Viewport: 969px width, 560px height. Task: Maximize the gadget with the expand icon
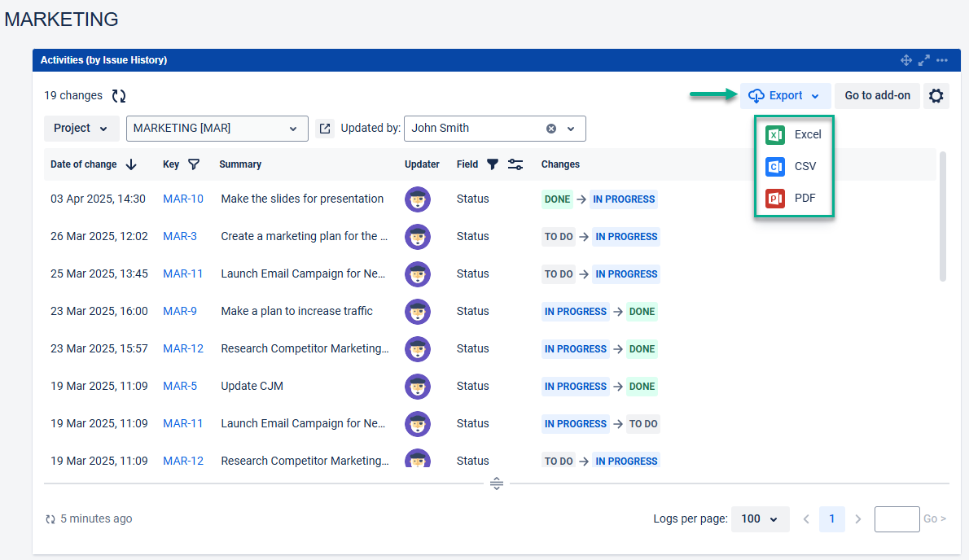(x=924, y=60)
